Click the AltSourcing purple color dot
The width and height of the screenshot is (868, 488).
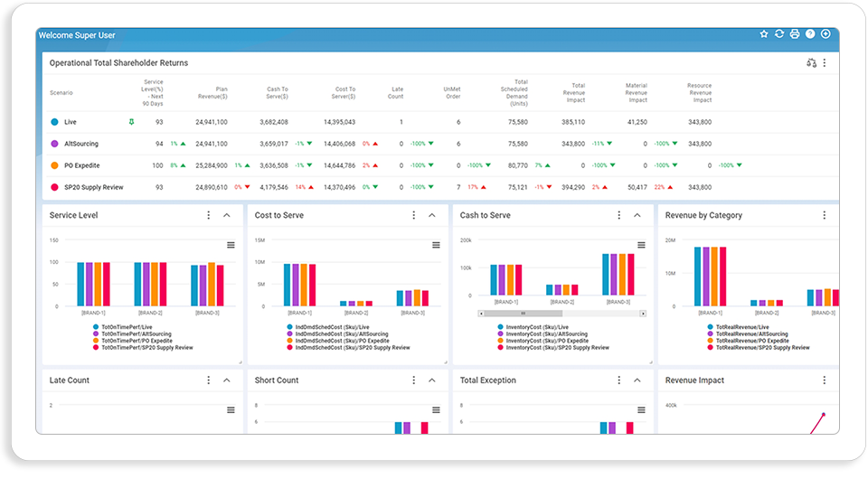tap(54, 144)
